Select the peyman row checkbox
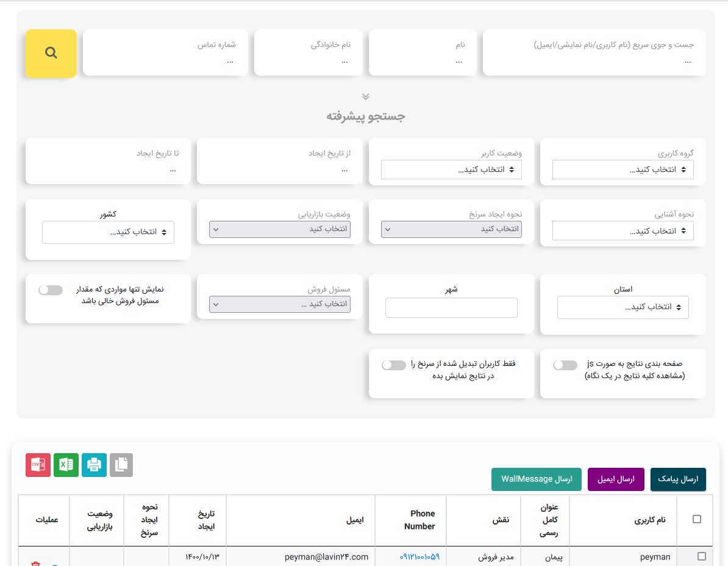 701,556
